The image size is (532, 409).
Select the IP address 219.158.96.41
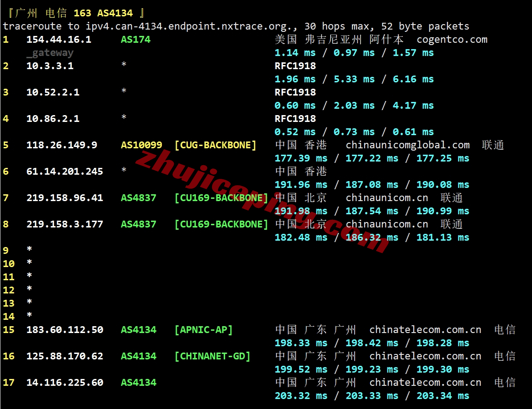65,198
